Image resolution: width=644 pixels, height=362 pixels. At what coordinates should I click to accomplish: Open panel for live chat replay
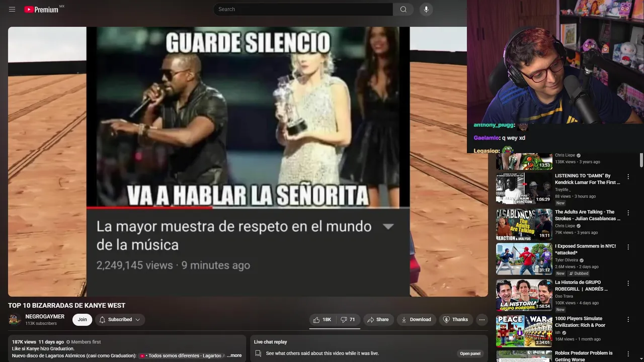point(470,353)
